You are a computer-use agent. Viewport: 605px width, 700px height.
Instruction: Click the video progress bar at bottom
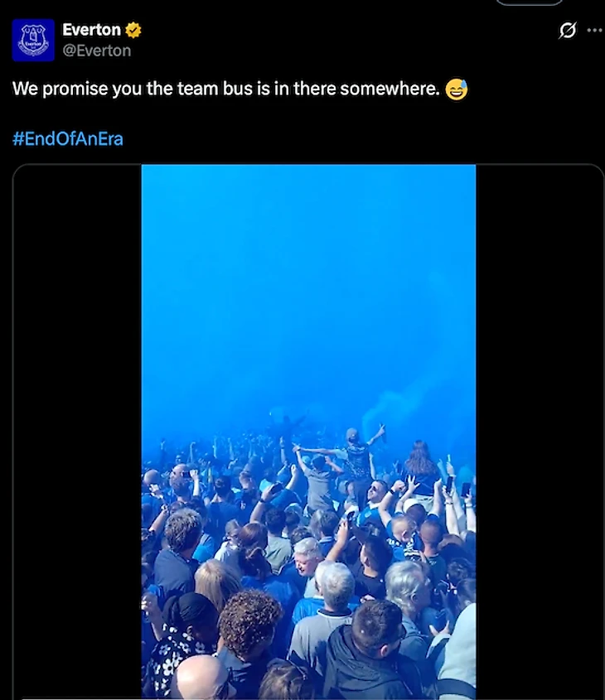point(308,698)
